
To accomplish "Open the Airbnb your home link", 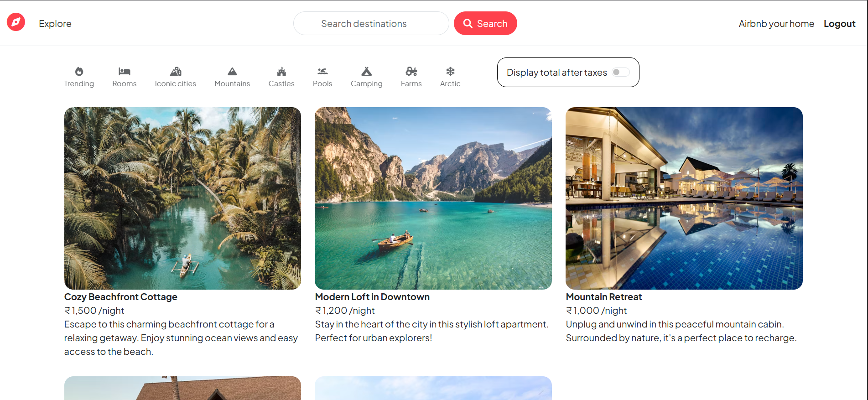I will tap(776, 24).
